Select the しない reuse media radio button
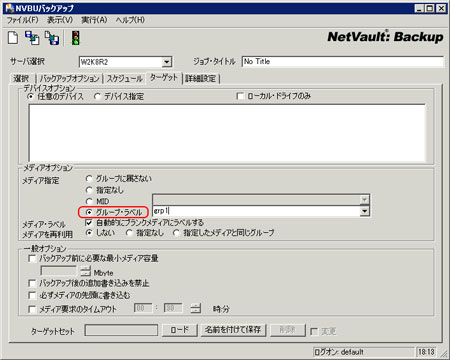 pos(89,233)
